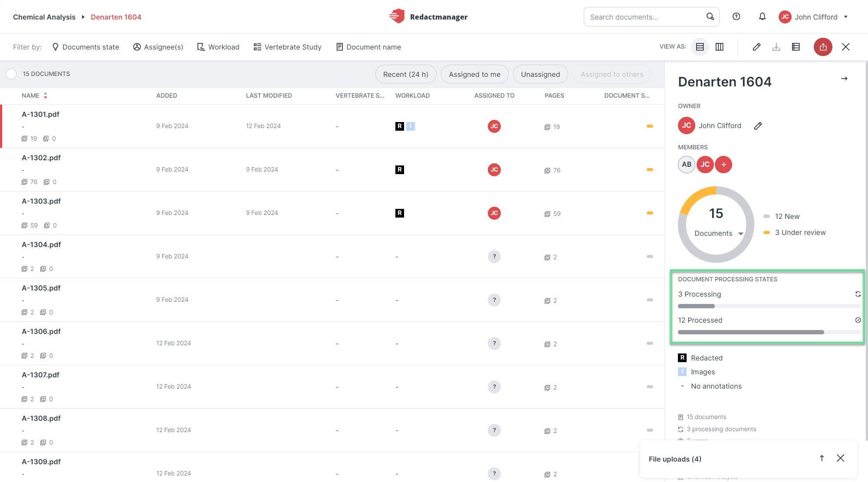868x482 pixels.
Task: Click the edit dossier pencil icon
Action: (756, 47)
